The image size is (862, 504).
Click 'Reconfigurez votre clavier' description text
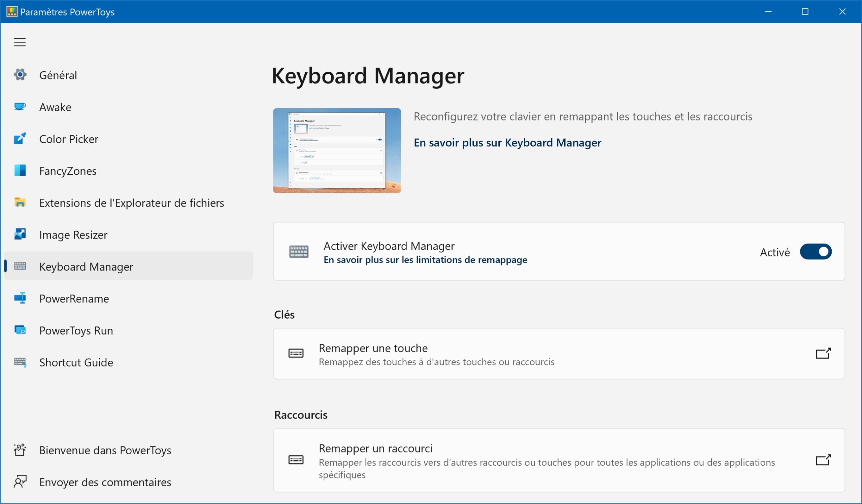click(x=583, y=116)
